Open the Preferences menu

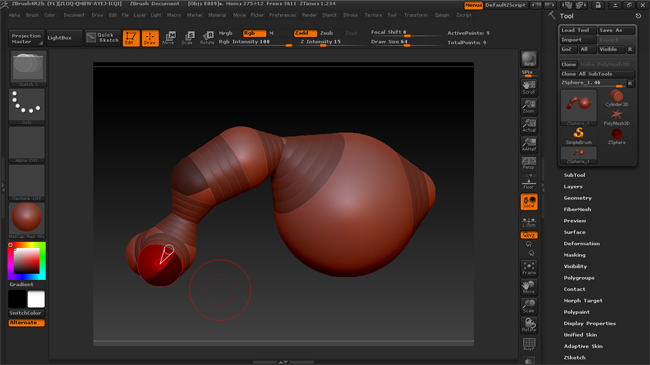(x=282, y=15)
